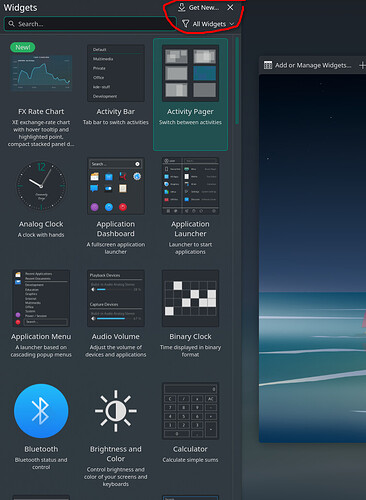Expand the filter chevron beside All Widgets
Screen dimensions: 366x500
click(x=232, y=24)
